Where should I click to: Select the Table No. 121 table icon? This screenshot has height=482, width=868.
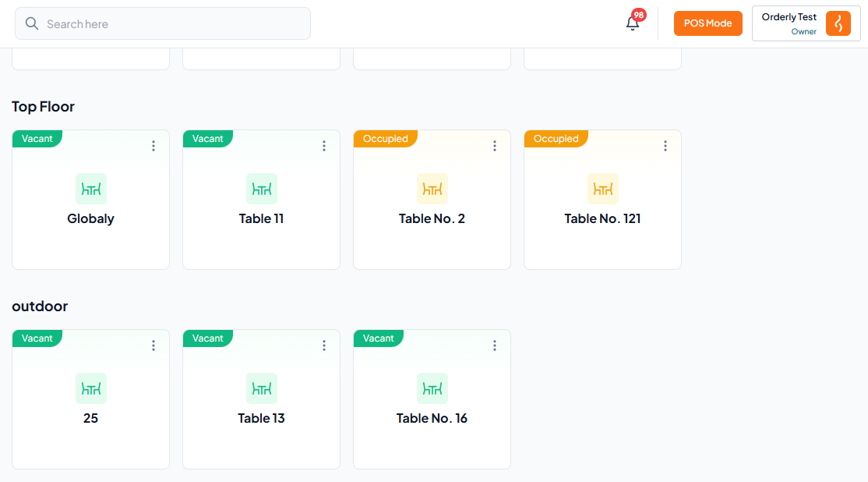click(x=602, y=189)
